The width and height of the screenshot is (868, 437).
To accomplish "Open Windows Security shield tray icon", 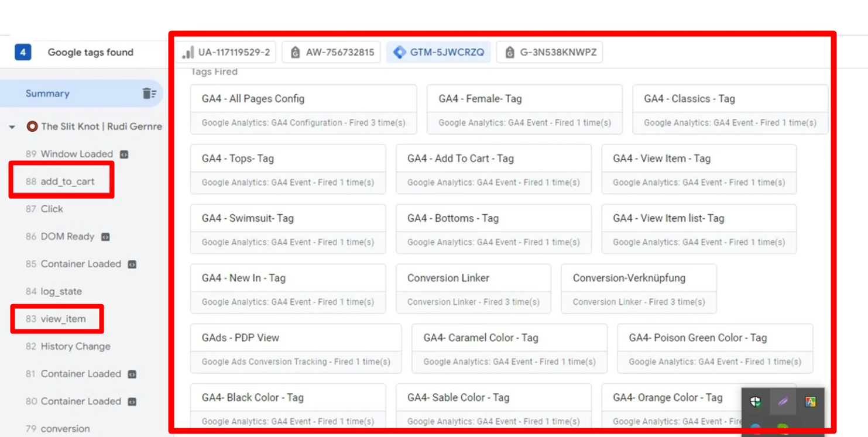I will pos(756,402).
